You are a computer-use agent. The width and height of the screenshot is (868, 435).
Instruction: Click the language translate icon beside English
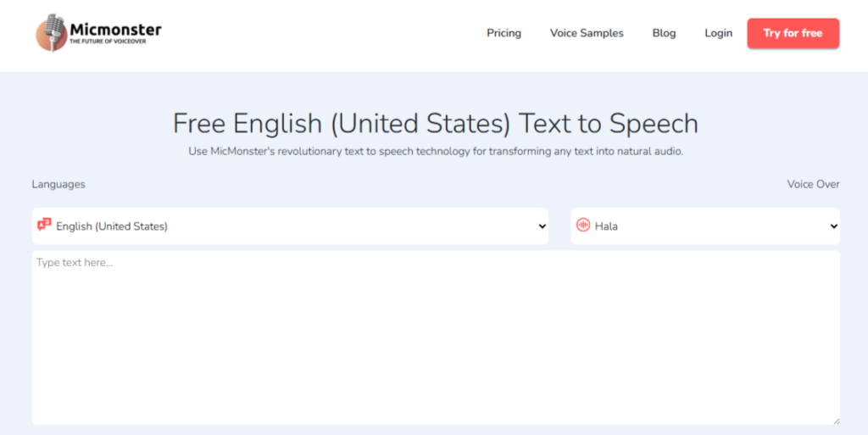click(x=44, y=225)
